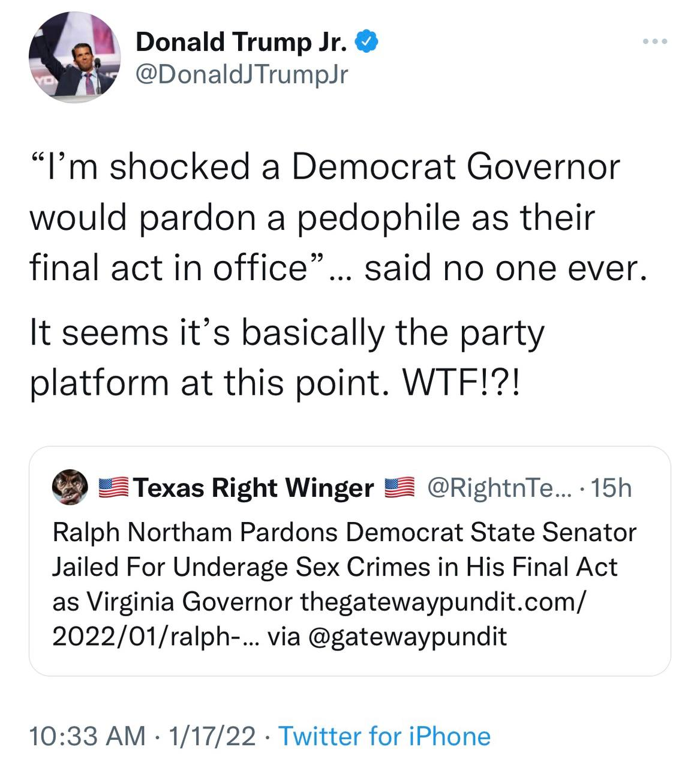This screenshot has width=700, height=768.
Task: Click the blue verified checkmark badge
Action: (366, 41)
